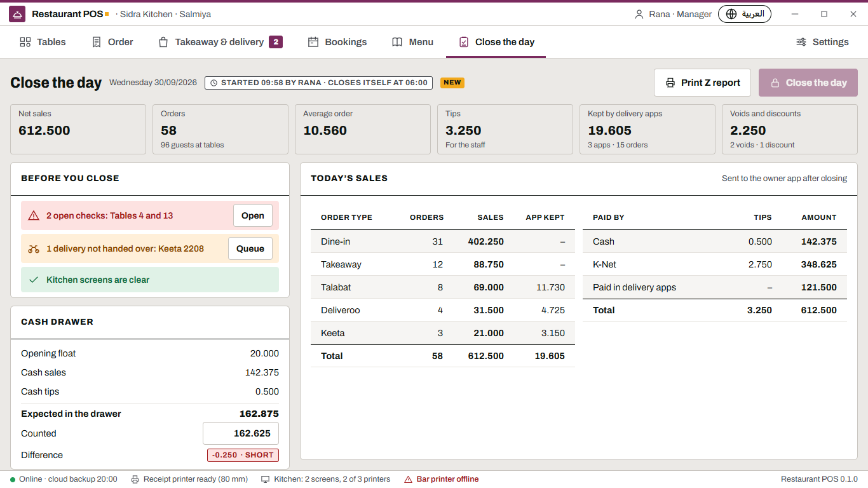Click the Close the day button
This screenshot has width=868, height=488.
click(808, 83)
